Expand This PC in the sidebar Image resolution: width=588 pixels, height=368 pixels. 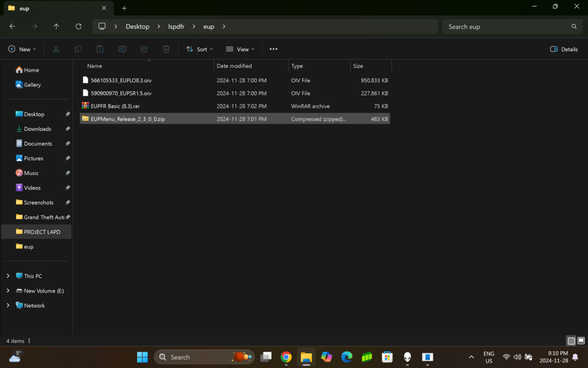[8, 276]
